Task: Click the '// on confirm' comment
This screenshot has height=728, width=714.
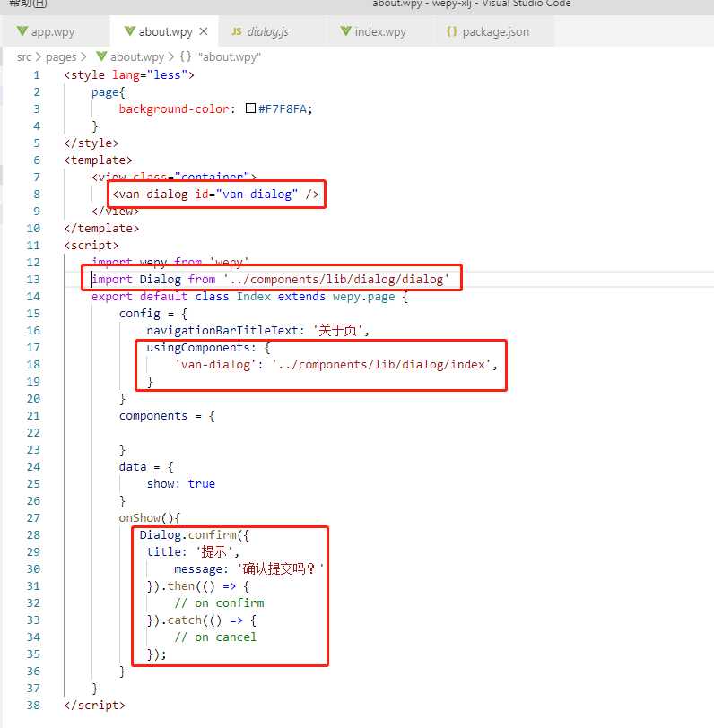Action: [219, 602]
